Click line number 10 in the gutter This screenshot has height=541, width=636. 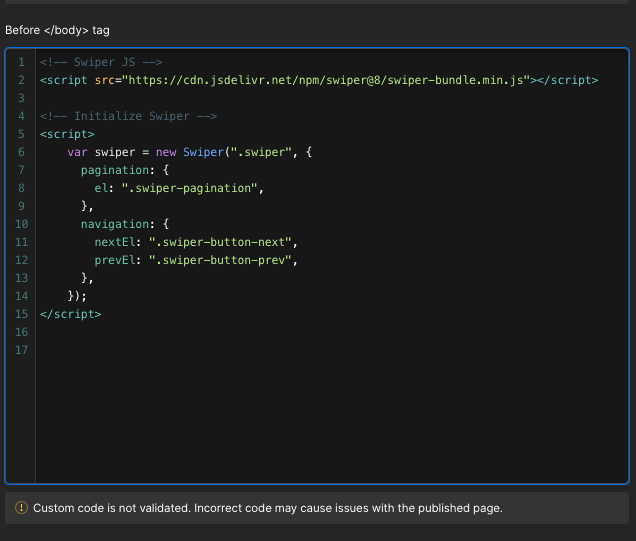(x=21, y=224)
